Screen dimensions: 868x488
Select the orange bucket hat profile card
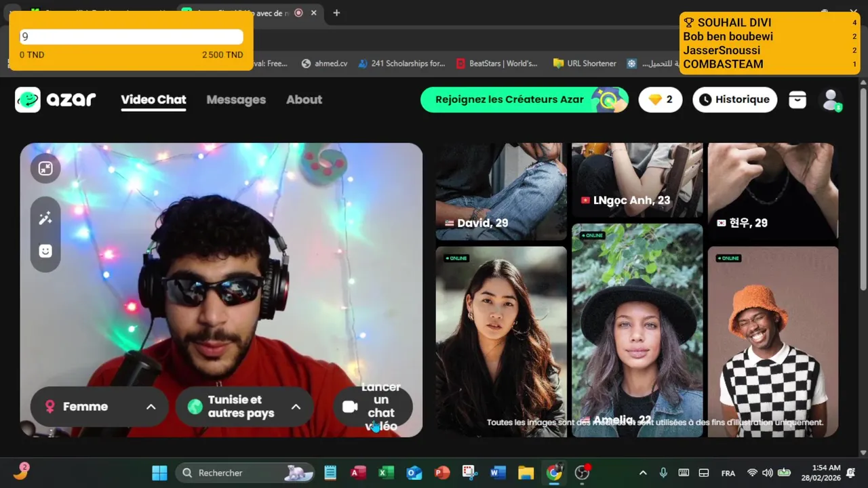tap(773, 342)
